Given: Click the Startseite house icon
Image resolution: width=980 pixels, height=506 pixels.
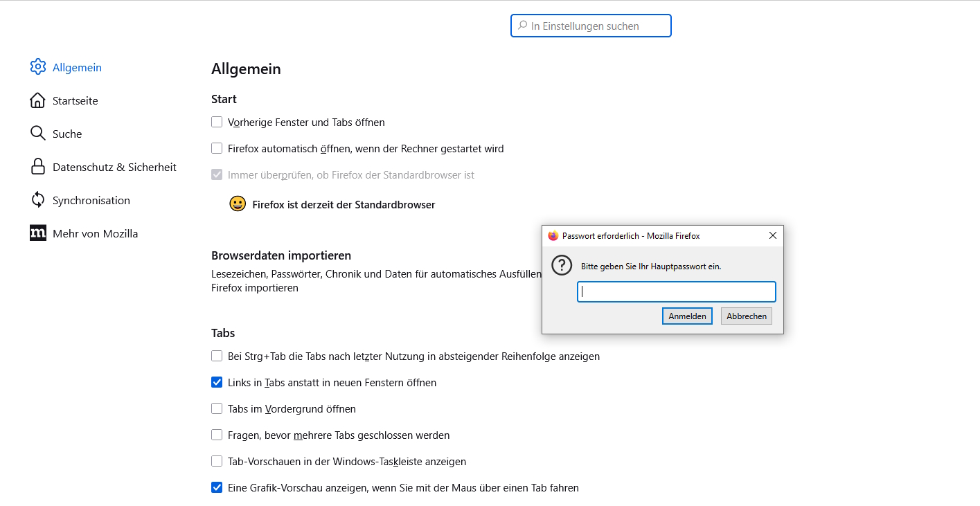Looking at the screenshot, I should click(38, 100).
